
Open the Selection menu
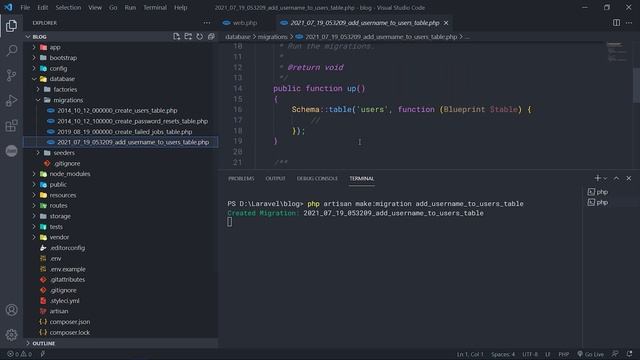(x=68, y=7)
